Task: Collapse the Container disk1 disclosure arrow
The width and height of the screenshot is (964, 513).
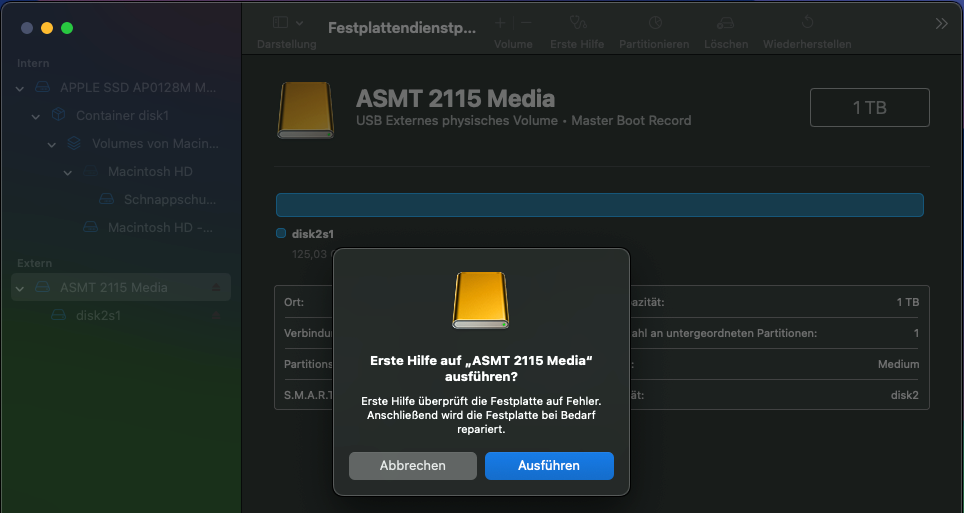Action: (36, 116)
